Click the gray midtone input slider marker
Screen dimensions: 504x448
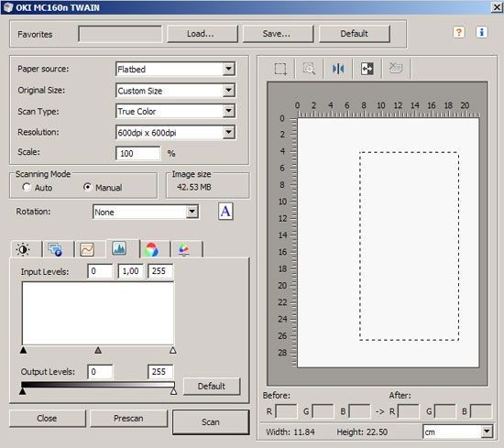98,350
